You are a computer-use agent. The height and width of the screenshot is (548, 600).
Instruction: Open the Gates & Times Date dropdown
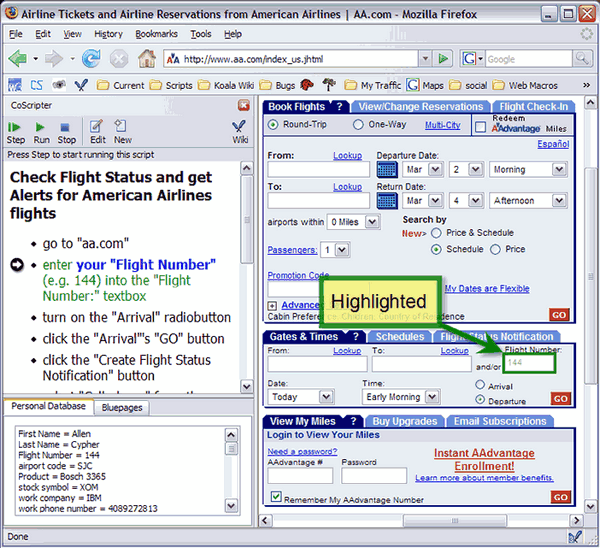pos(301,397)
